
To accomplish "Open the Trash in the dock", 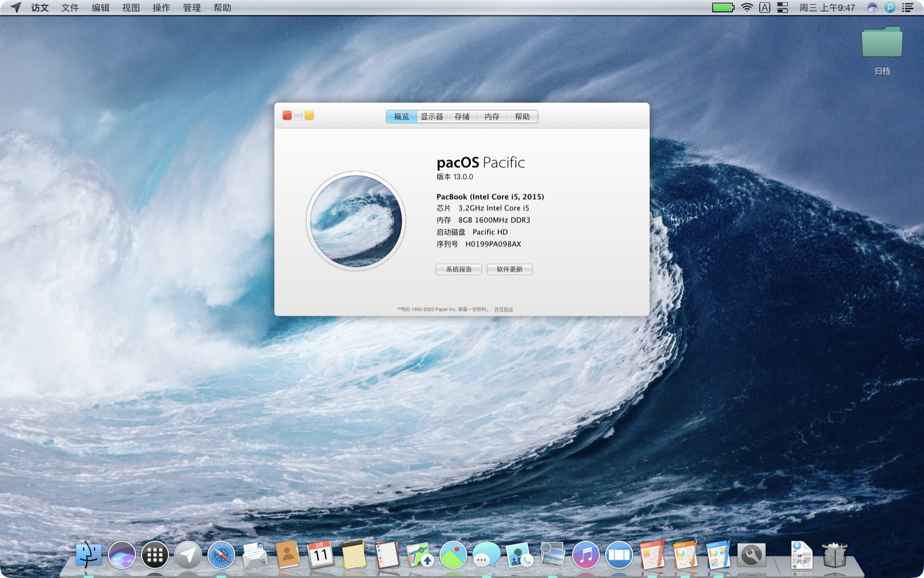I will (x=834, y=555).
